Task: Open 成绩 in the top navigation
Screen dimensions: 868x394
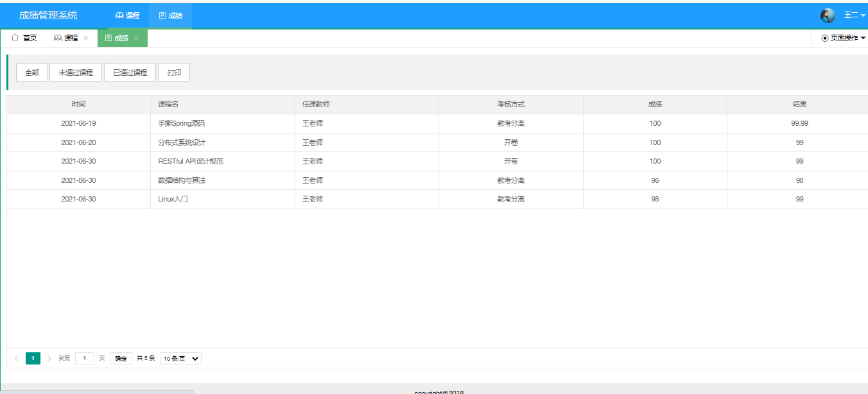Action: pos(170,15)
